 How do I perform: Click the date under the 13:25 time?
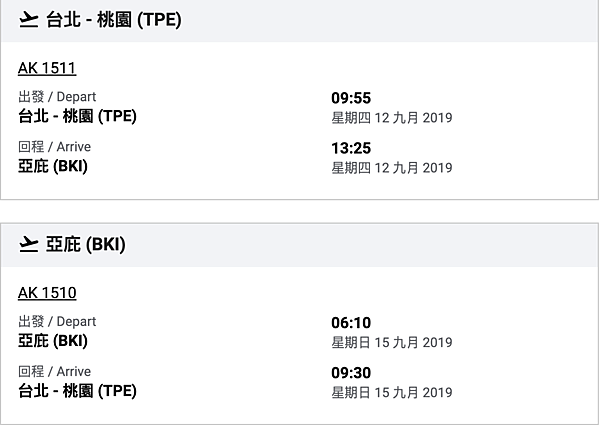(x=392, y=168)
